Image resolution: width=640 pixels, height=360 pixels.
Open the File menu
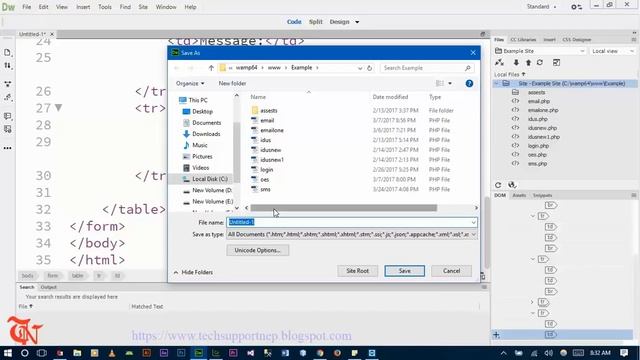pos(27,7)
